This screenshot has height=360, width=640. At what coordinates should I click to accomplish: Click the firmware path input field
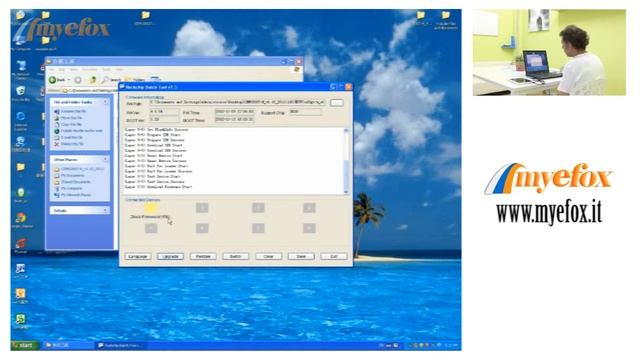238,103
